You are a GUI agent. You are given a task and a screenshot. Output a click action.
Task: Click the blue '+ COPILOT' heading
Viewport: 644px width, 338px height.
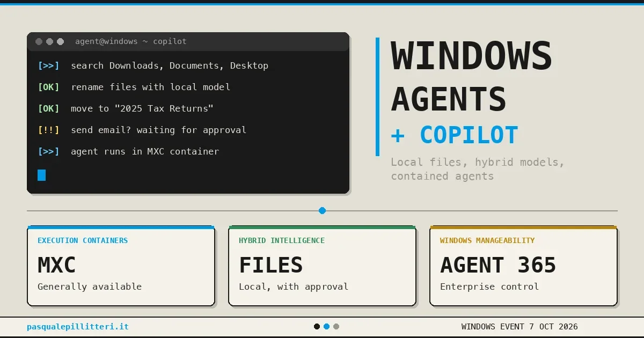[455, 135]
